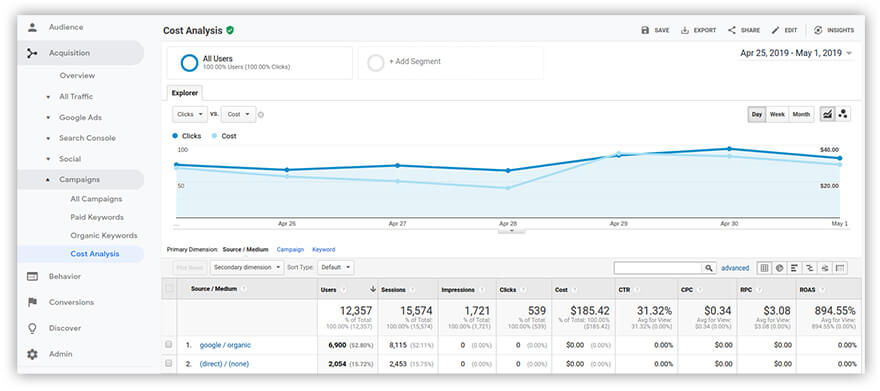Click the descending sort arrow in Users column
This screenshot has width=880, height=391.
(x=373, y=289)
